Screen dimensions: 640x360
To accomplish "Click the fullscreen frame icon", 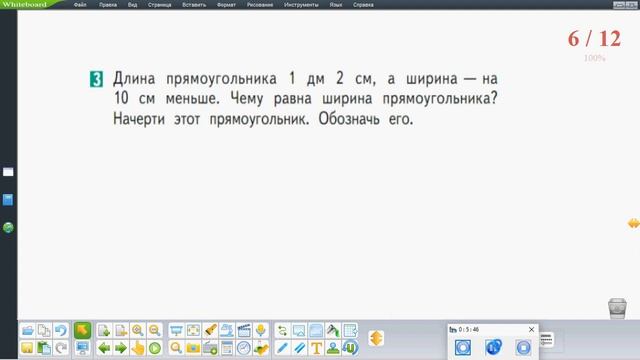I will [x=193, y=330].
